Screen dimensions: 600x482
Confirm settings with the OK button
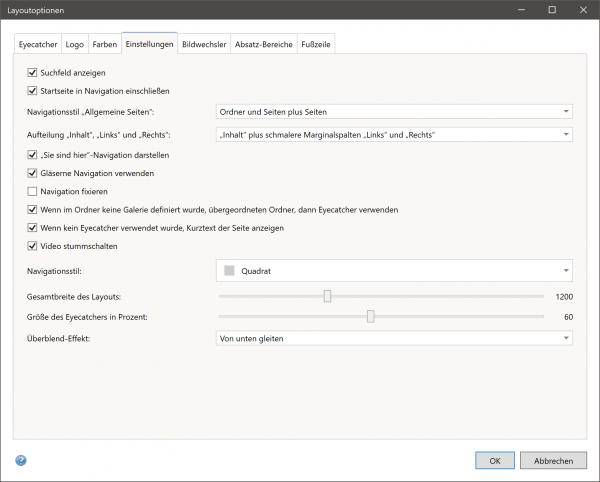[494, 460]
